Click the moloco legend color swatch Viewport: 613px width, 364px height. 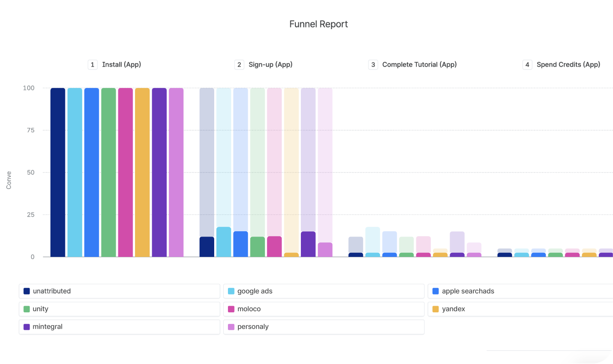231,309
